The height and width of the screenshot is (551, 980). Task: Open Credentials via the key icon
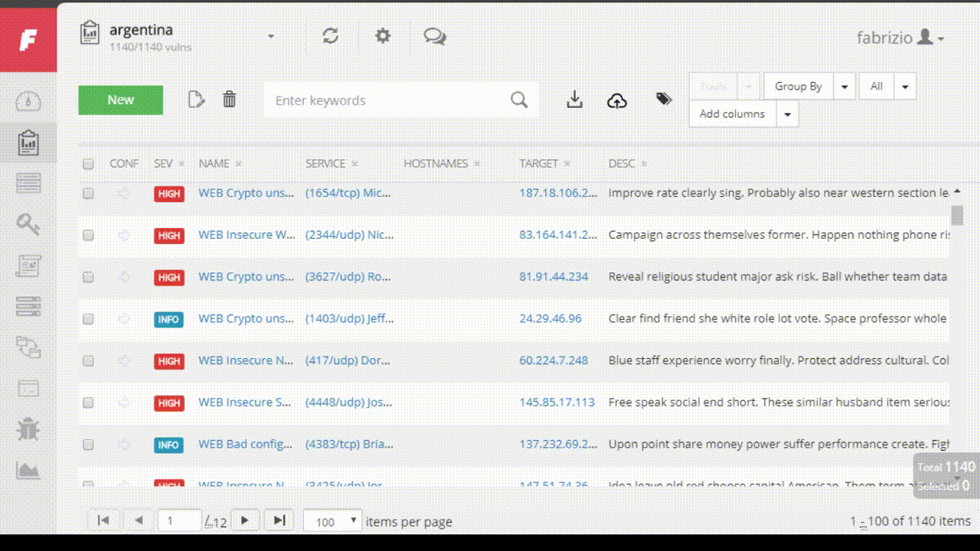[28, 224]
